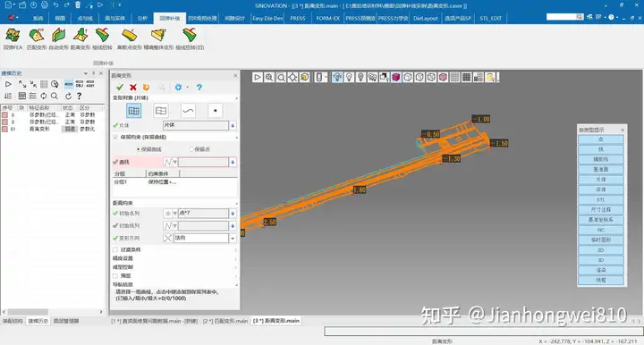
Task: Click the trash delete icon in quick access bar
Action: click(78, 5)
